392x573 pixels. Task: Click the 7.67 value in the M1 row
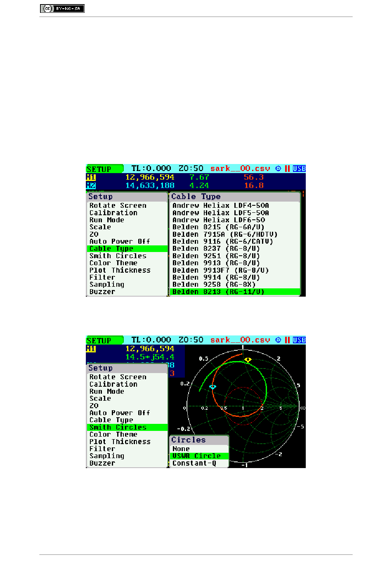(199, 177)
